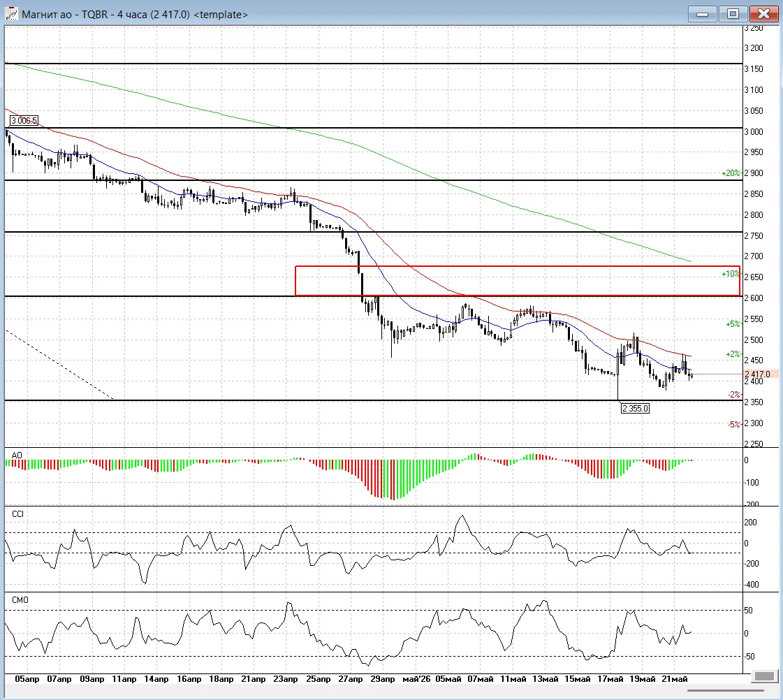This screenshot has height=700, width=783.
Task: Click the -2% level marker
Action: click(x=734, y=395)
